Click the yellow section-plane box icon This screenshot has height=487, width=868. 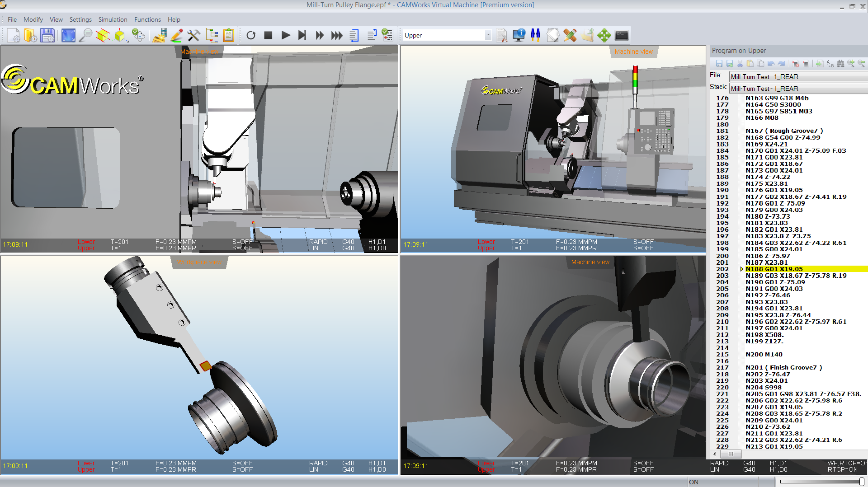point(103,35)
